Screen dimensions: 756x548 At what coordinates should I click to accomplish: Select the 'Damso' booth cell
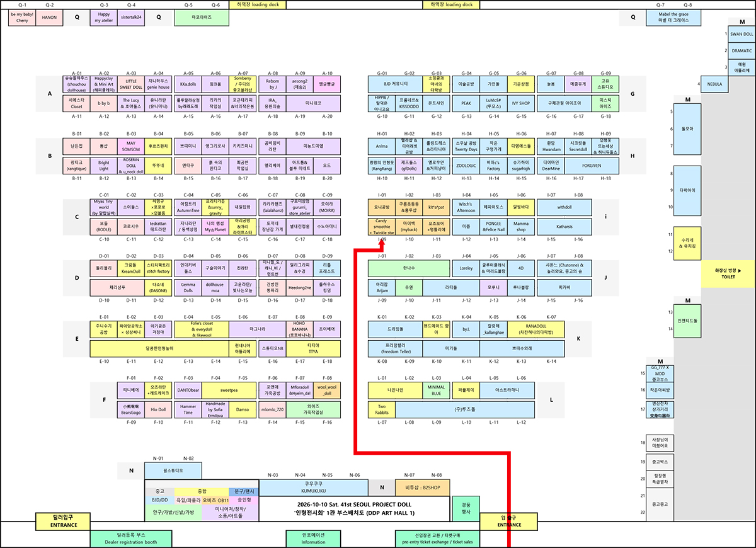click(243, 409)
